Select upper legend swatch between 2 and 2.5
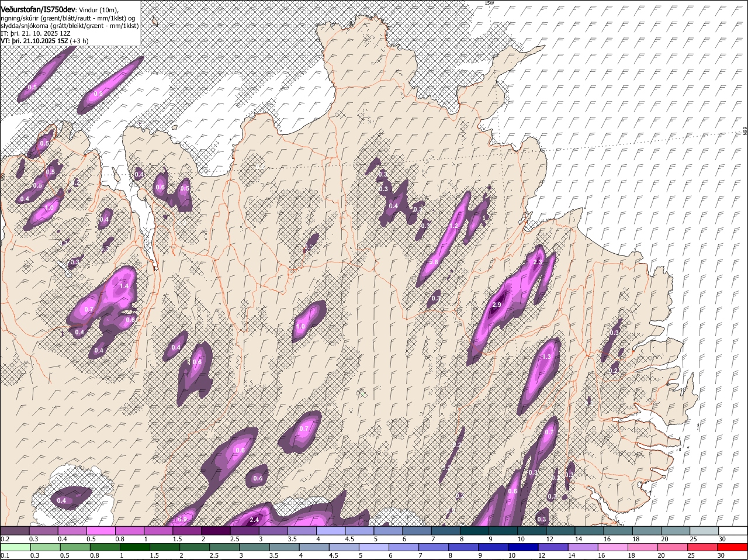 coord(216,531)
